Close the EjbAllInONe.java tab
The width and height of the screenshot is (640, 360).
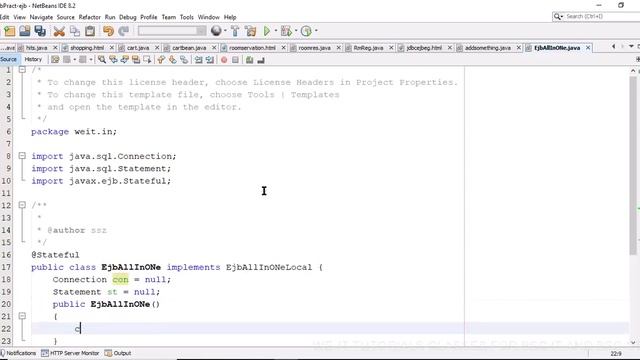(588, 48)
